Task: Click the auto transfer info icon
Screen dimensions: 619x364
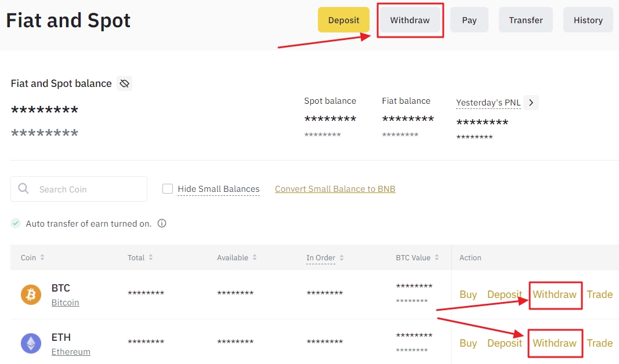Action: pyautogui.click(x=162, y=223)
